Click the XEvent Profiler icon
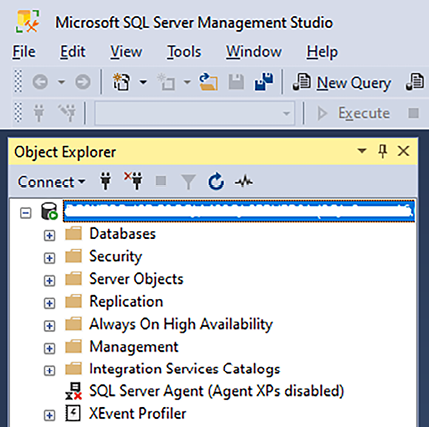This screenshot has width=429, height=427. [x=73, y=414]
